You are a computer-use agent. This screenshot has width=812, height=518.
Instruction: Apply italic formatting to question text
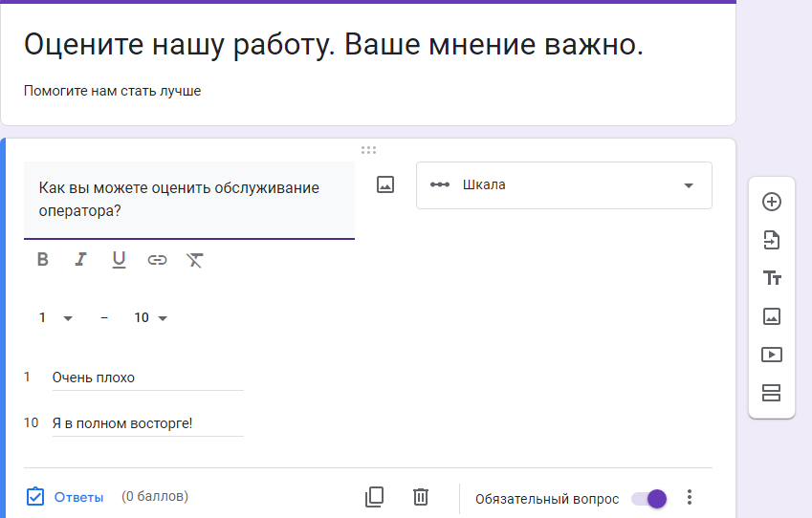(80, 259)
